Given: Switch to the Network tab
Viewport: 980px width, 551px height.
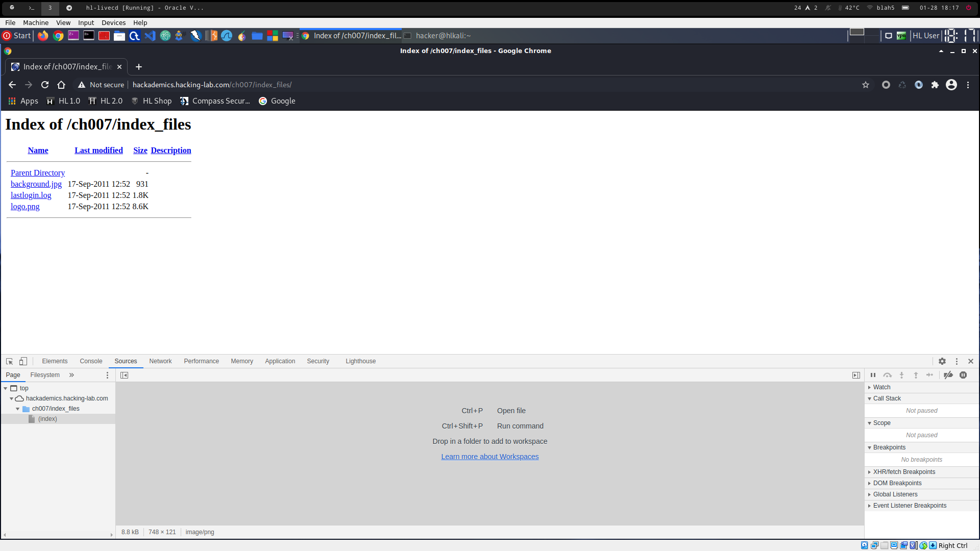Looking at the screenshot, I should pyautogui.click(x=160, y=361).
